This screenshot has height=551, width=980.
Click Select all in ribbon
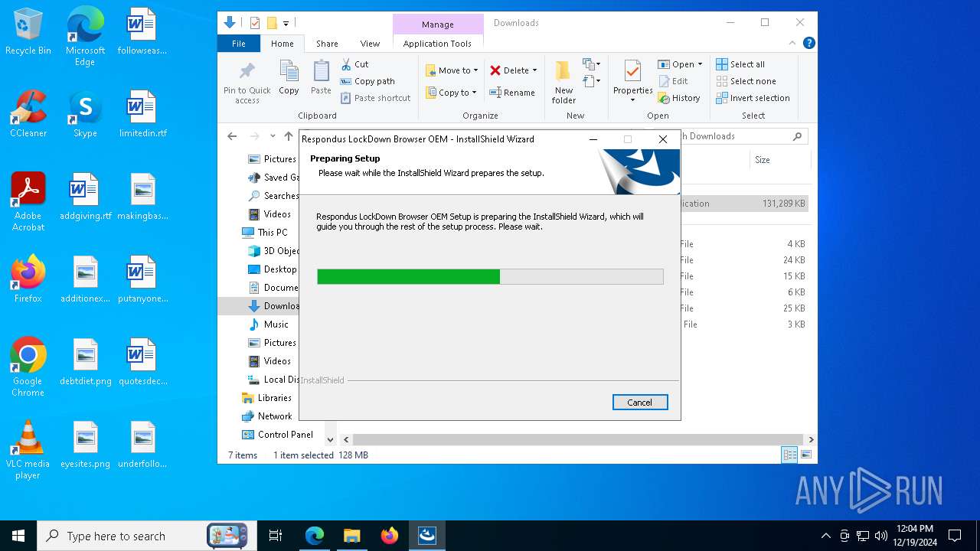click(x=740, y=64)
